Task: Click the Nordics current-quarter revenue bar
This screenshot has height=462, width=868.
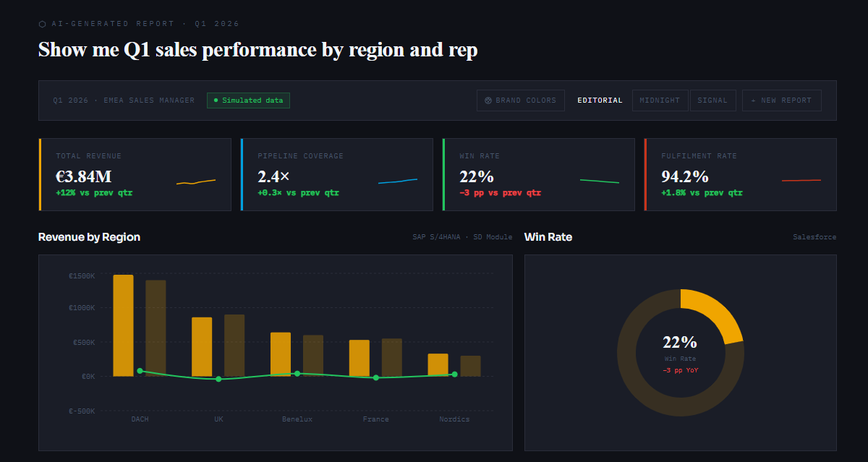Action: pyautogui.click(x=438, y=364)
